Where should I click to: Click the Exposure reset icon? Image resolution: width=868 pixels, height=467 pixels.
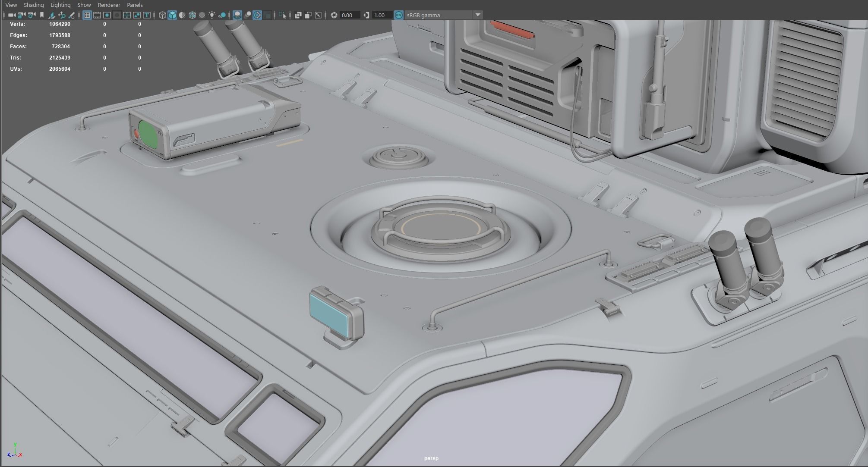[x=334, y=15]
